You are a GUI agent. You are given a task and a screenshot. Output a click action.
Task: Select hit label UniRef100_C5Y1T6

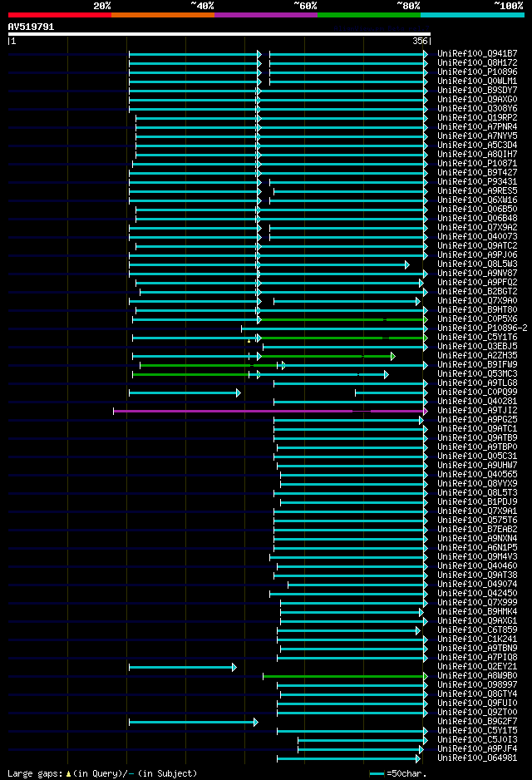477,337
